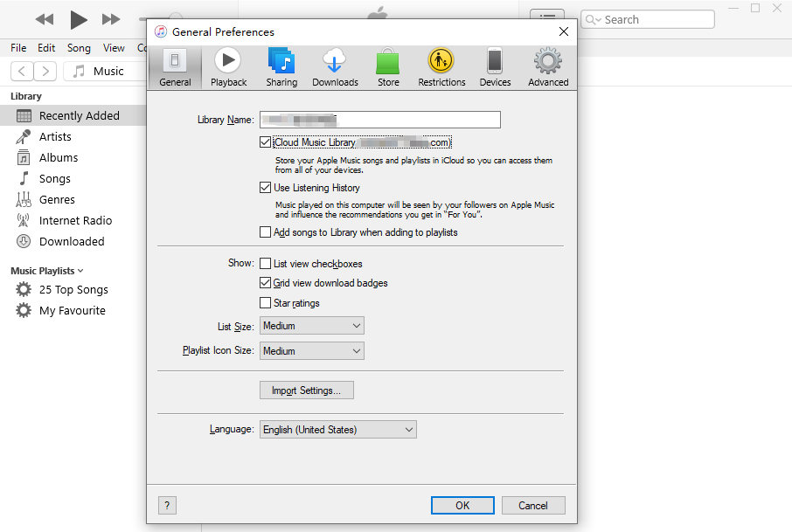The image size is (792, 532).
Task: Enable List view checkboxes option
Action: (265, 264)
